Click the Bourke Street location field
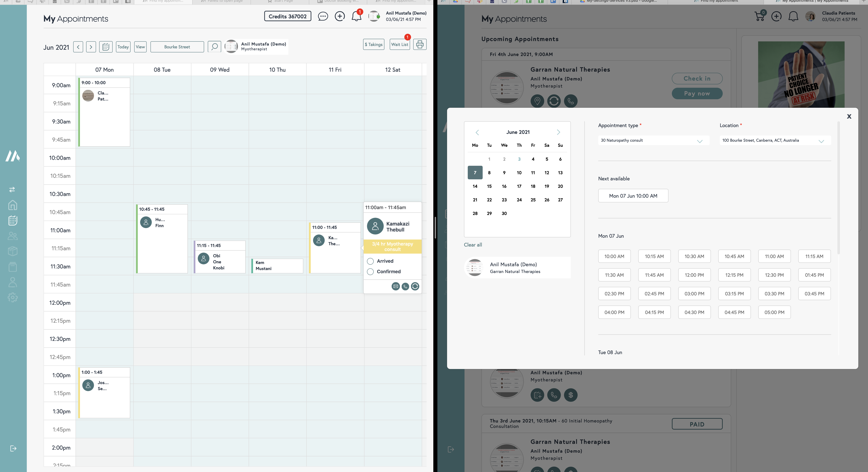 coord(177,47)
